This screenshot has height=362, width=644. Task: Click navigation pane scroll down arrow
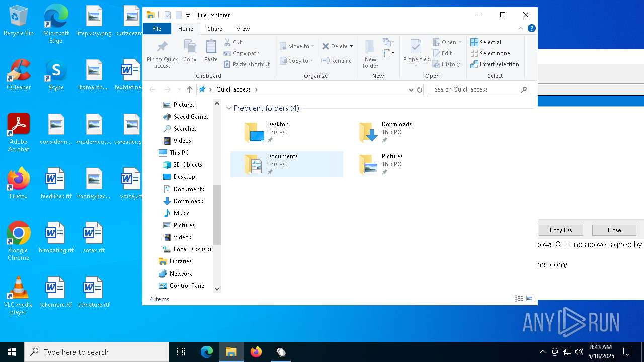click(x=217, y=289)
